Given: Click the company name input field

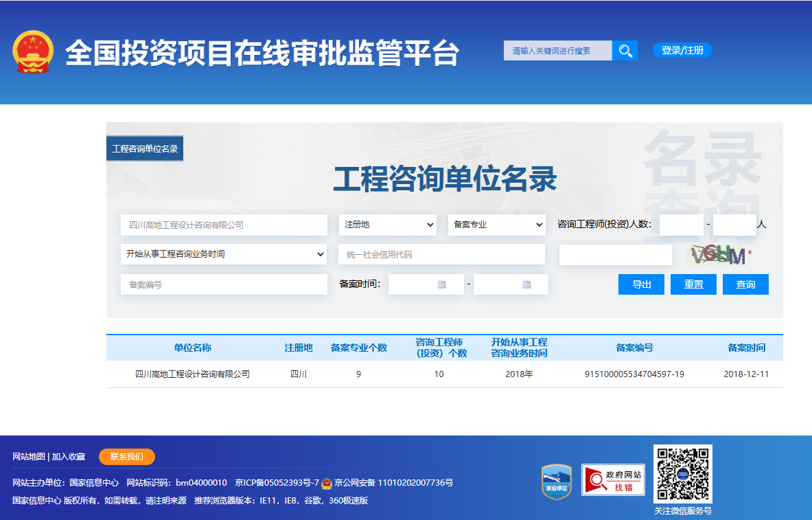Looking at the screenshot, I should click(224, 225).
